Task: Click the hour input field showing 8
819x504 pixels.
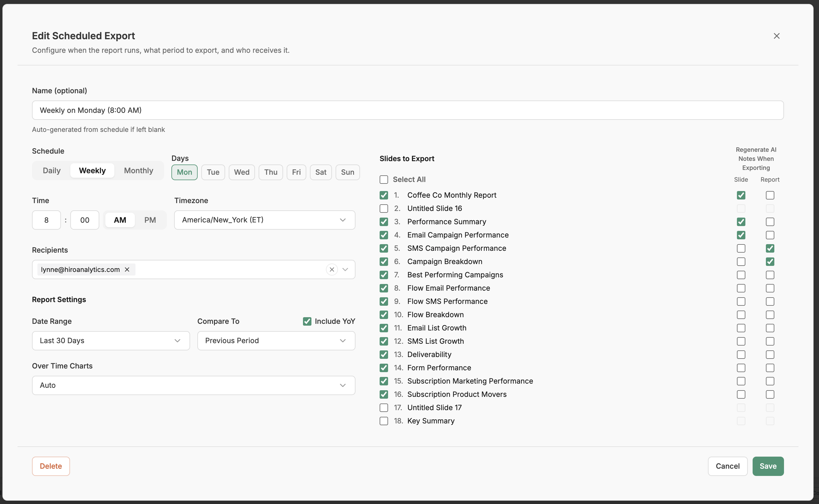Action: pos(46,220)
